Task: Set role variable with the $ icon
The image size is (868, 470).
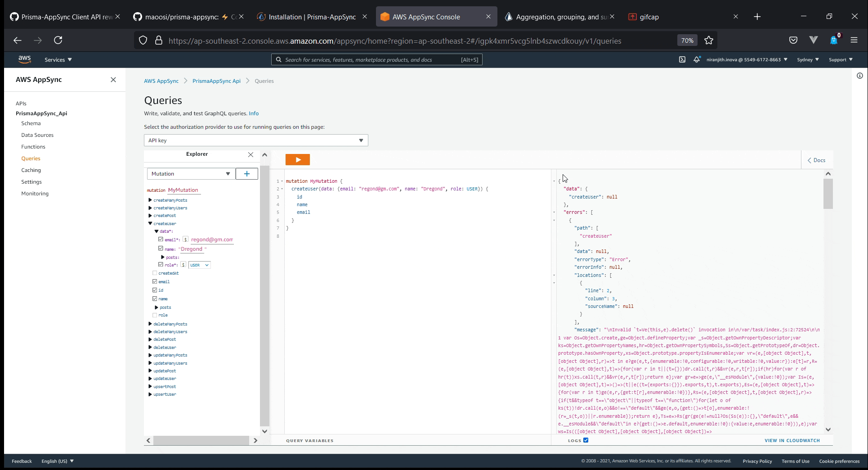Action: point(183,265)
